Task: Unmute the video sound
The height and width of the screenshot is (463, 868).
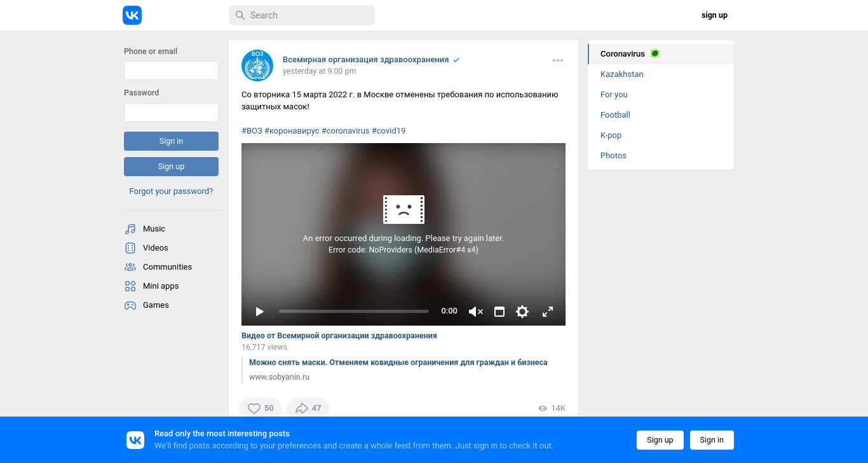Action: [x=475, y=312]
